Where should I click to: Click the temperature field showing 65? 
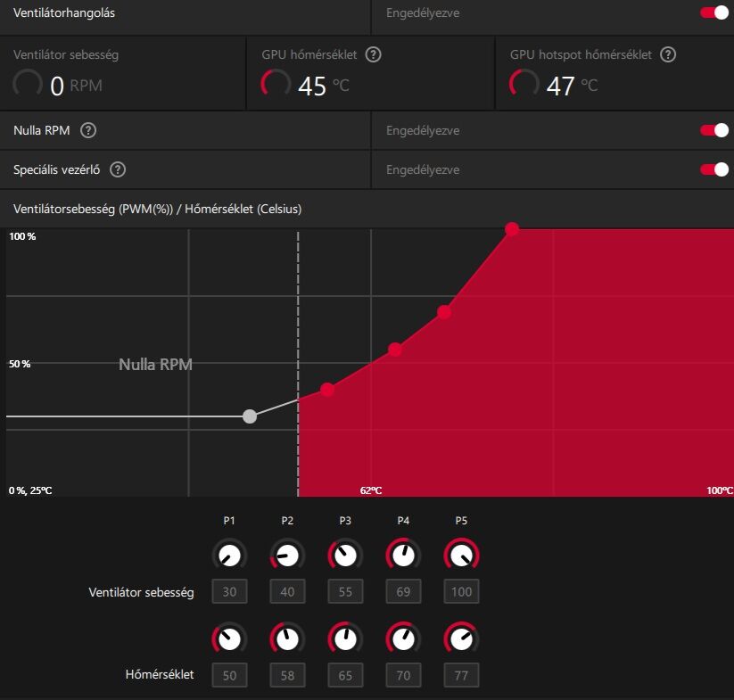coord(345,675)
